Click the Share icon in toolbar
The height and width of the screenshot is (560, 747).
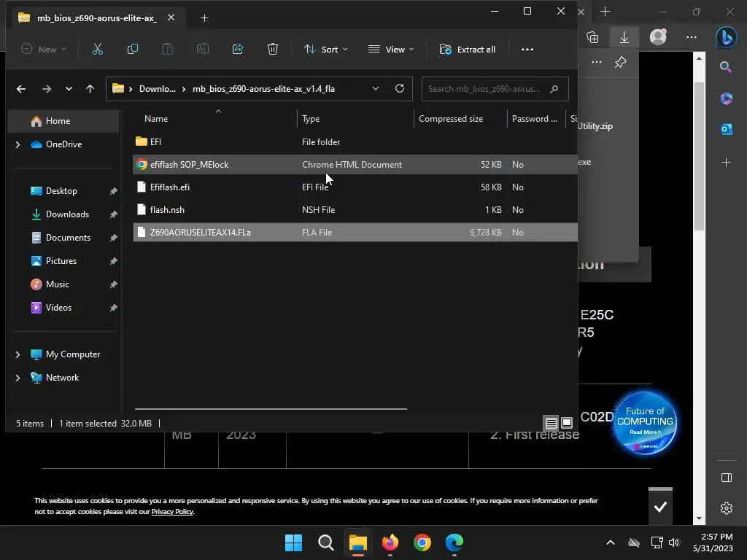click(x=238, y=49)
